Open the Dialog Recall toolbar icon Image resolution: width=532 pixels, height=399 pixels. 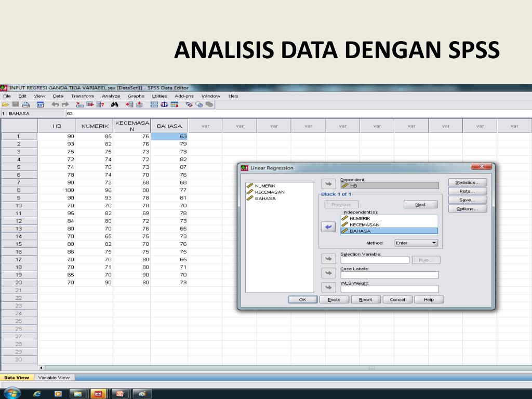point(41,104)
